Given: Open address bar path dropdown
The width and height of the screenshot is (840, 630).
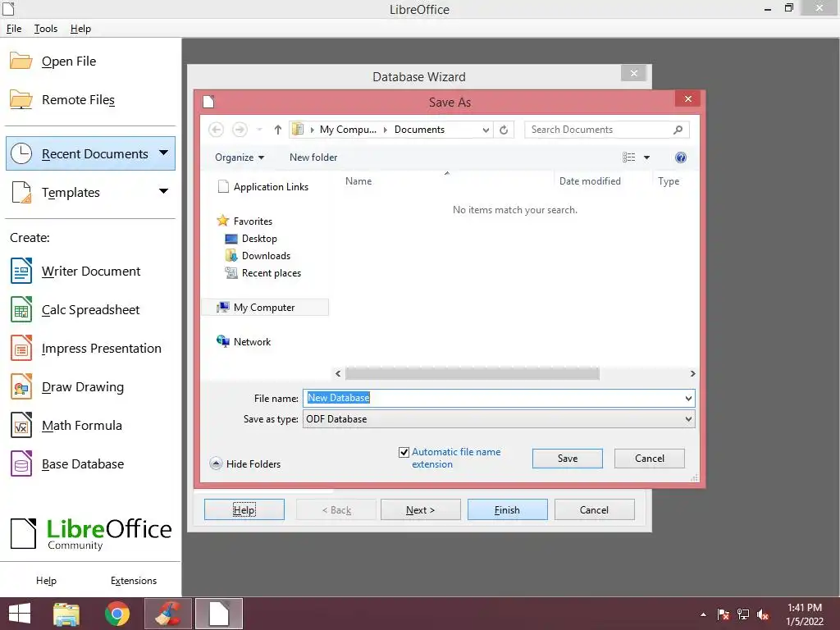Looking at the screenshot, I should coord(486,130).
